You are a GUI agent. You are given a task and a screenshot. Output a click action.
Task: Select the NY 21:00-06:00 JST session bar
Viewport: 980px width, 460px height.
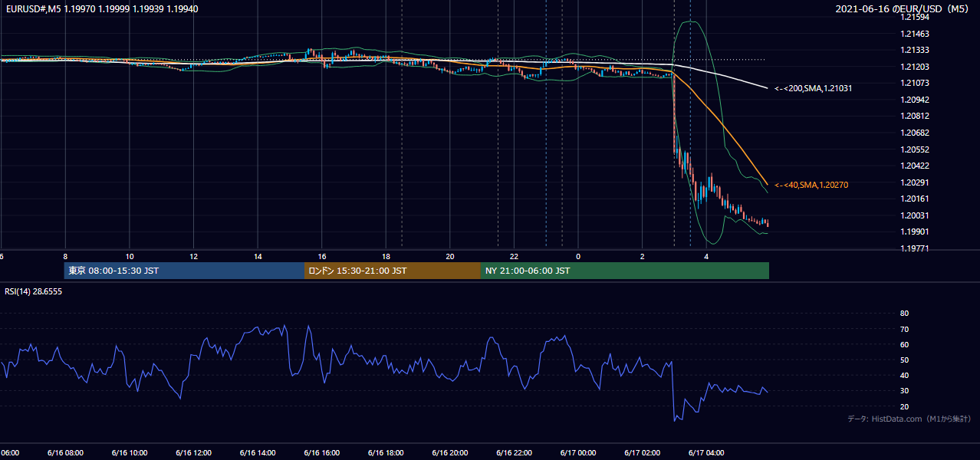[x=625, y=271]
